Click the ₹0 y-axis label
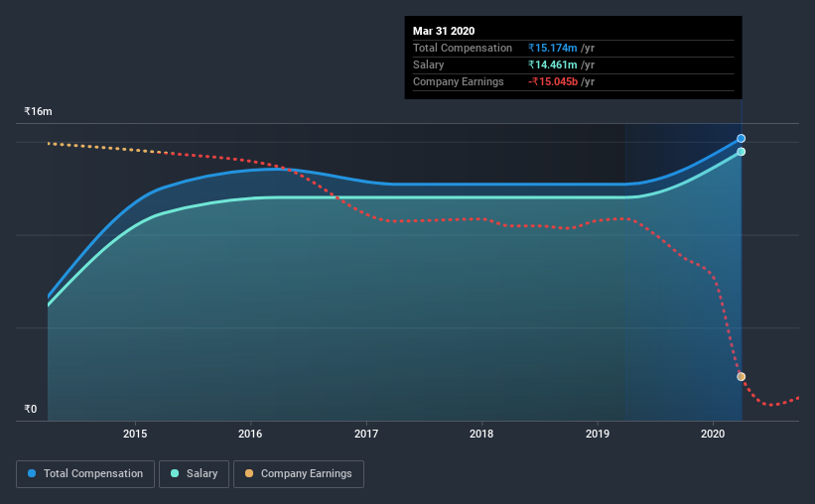 click(31, 409)
